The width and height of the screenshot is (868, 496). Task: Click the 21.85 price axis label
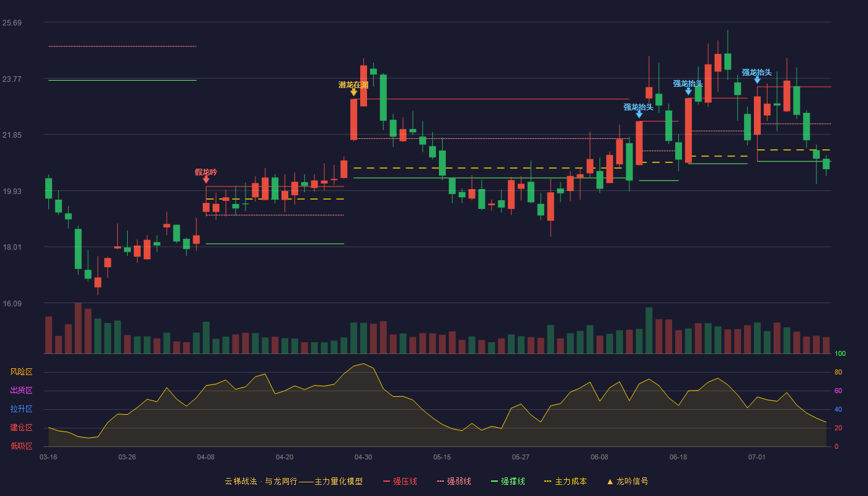click(x=12, y=135)
